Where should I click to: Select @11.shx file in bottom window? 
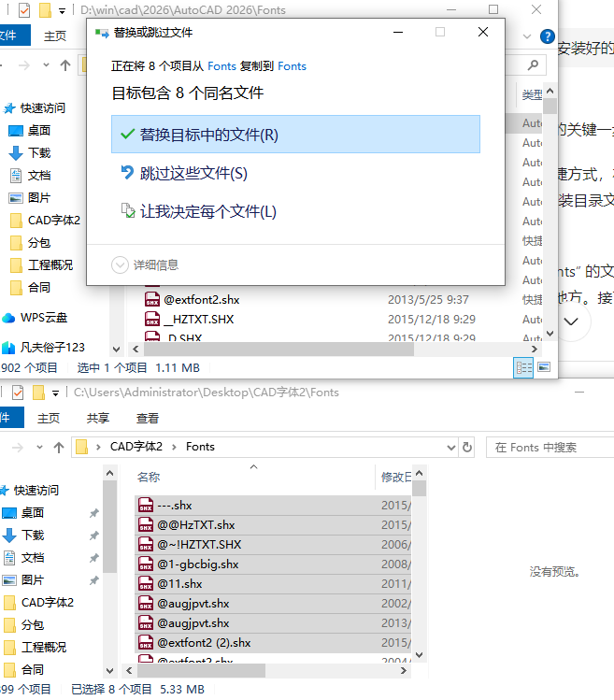coord(272,584)
